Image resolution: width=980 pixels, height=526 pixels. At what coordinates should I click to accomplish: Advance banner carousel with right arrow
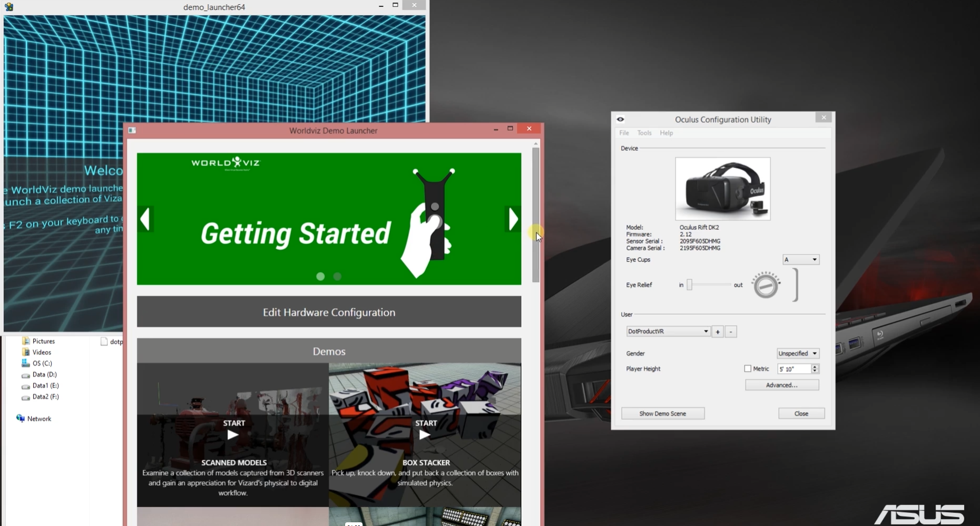513,219
